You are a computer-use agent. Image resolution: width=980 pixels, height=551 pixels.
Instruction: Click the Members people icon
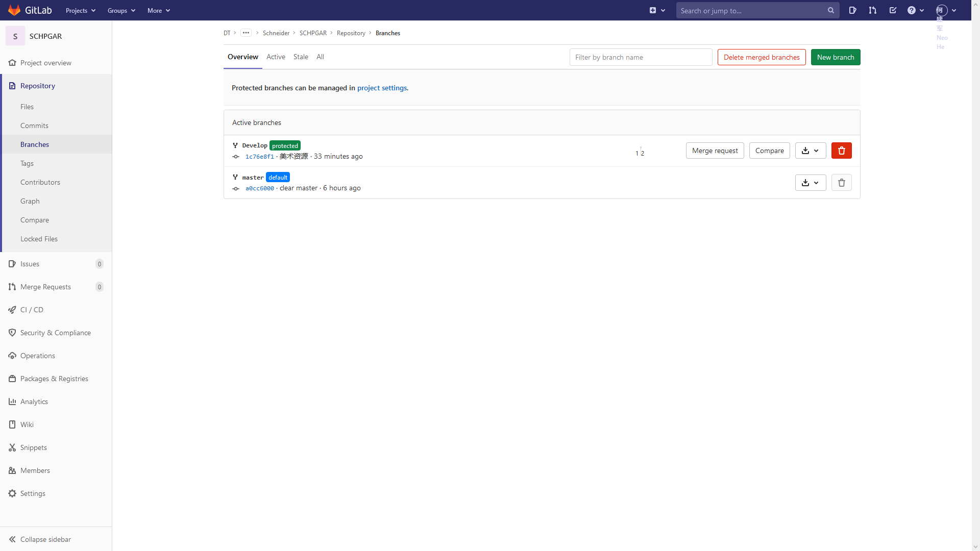click(x=12, y=470)
